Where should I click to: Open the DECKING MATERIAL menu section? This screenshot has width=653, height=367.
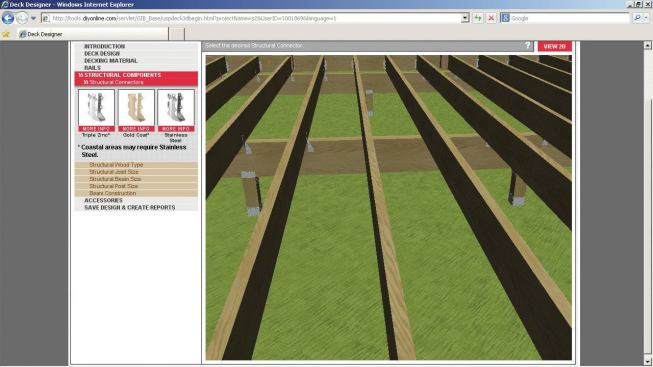[x=111, y=60]
